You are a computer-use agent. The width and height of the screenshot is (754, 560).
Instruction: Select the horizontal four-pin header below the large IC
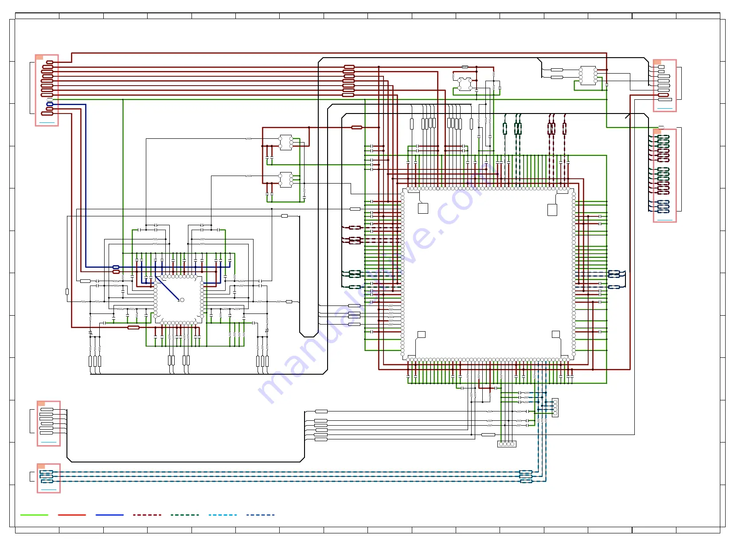(507, 444)
